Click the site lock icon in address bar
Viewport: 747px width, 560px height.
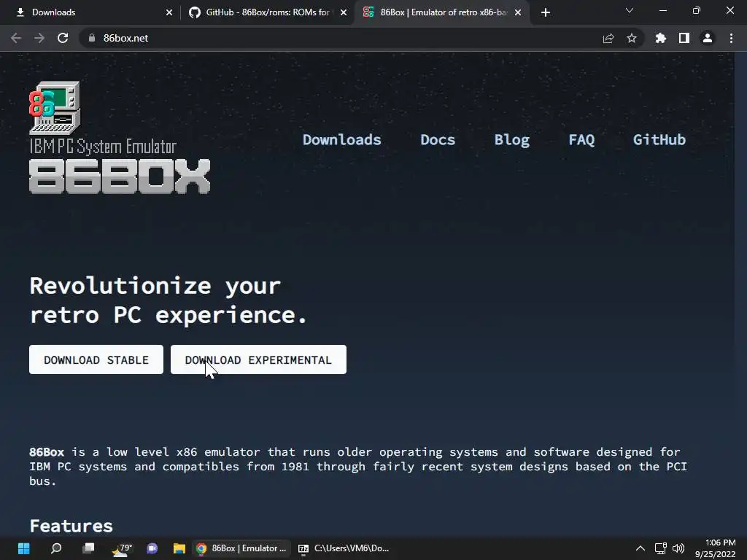[x=92, y=38]
